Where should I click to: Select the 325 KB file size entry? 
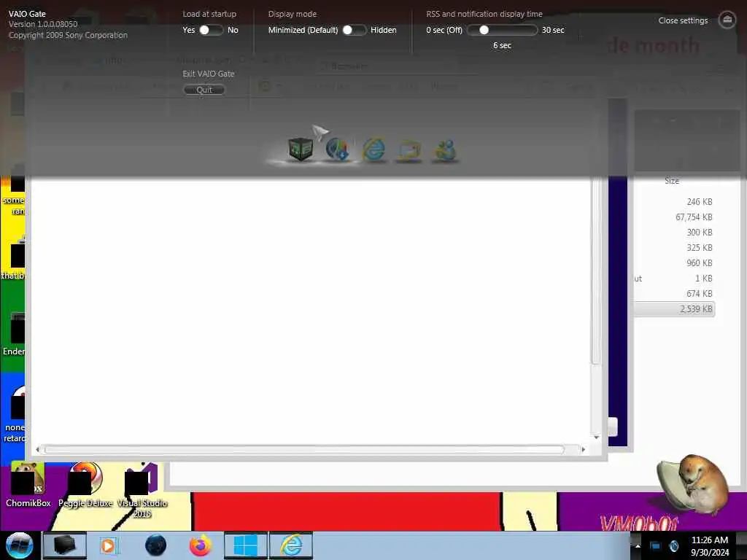(700, 248)
